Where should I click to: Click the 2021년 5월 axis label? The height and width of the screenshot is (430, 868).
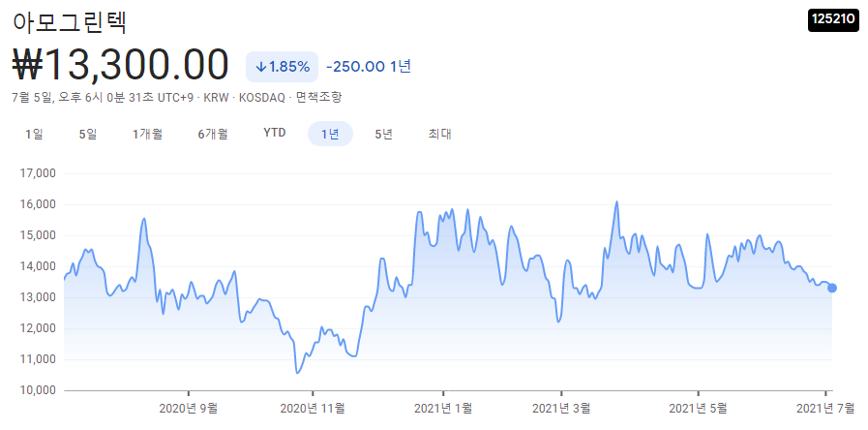pyautogui.click(x=698, y=409)
